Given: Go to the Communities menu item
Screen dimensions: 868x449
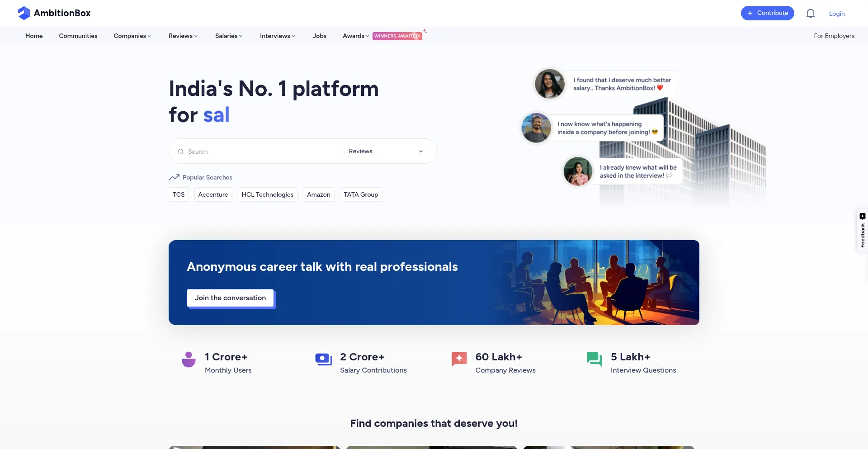Looking at the screenshot, I should click(x=78, y=36).
